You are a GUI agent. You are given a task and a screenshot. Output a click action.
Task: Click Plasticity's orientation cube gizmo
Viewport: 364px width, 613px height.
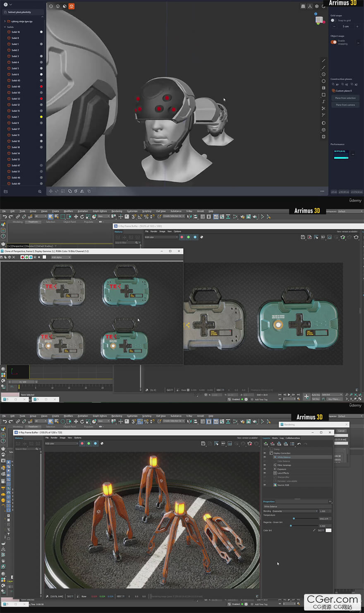[319, 19]
